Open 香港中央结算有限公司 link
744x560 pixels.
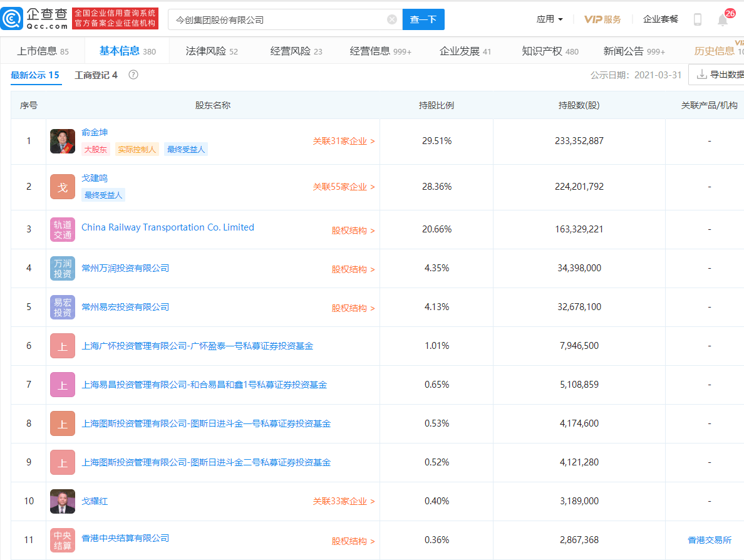pyautogui.click(x=125, y=538)
